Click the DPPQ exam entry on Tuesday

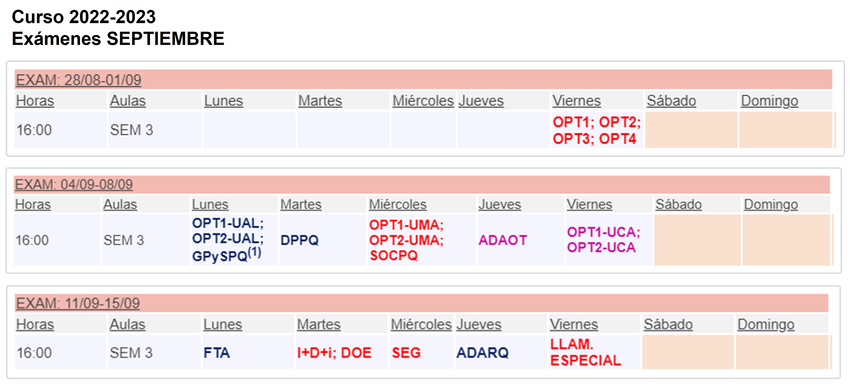click(x=299, y=240)
